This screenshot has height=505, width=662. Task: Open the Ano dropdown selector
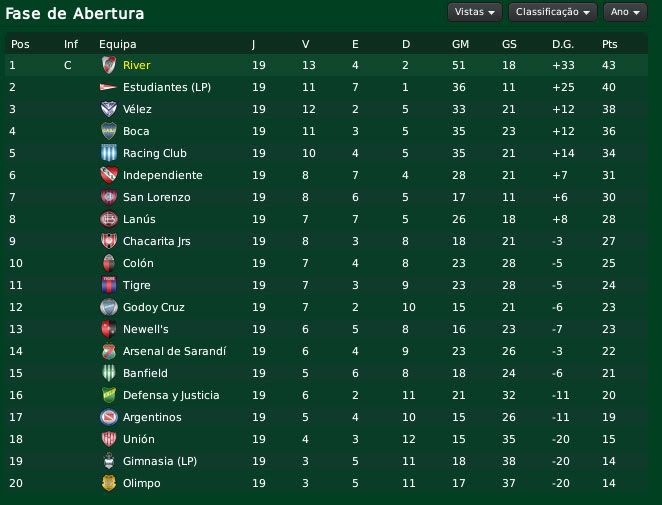626,12
